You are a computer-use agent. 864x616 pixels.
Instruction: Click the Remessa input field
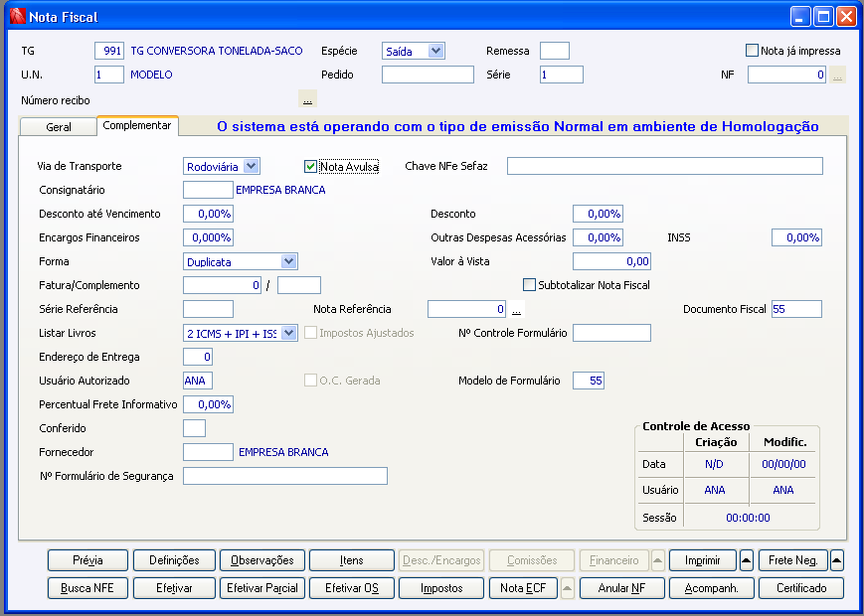[555, 51]
